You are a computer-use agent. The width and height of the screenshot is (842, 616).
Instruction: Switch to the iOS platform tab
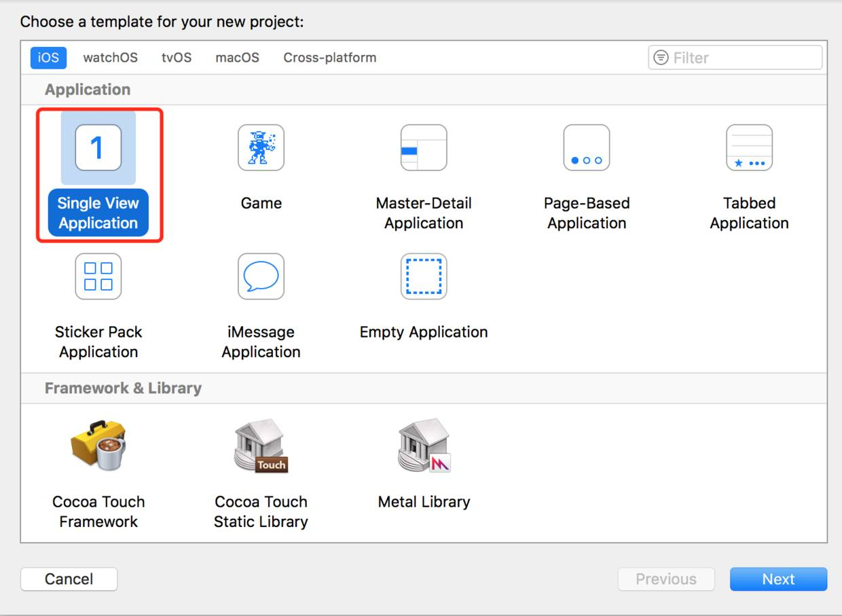[x=48, y=58]
